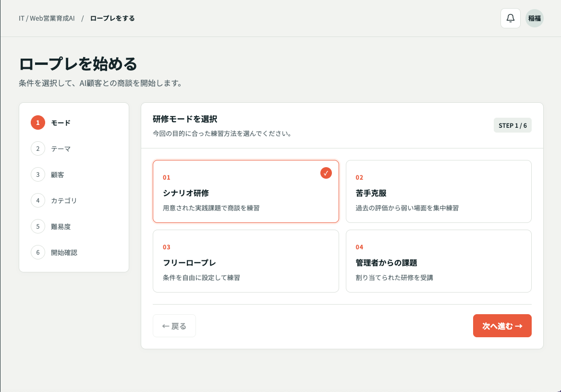Choose the フリーロープレ mode card
Viewport: 561px width, 392px height.
coord(246,261)
